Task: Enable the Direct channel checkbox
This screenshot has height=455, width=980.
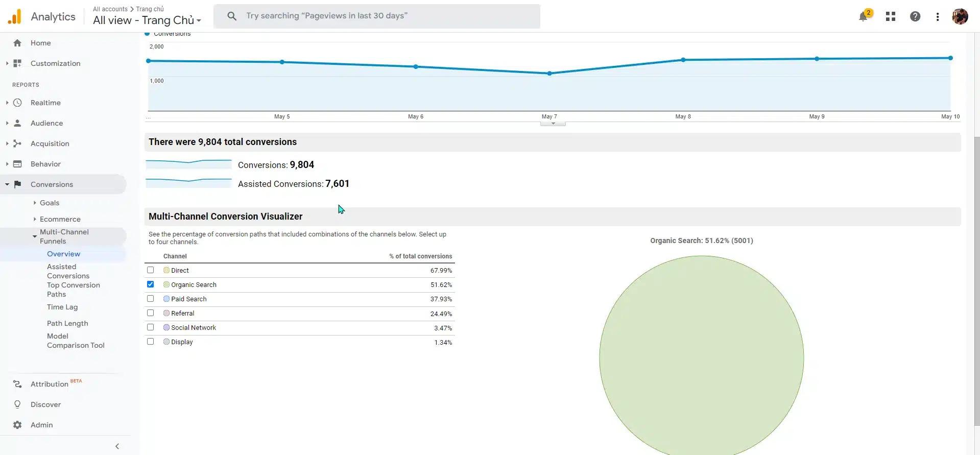Action: [150, 270]
